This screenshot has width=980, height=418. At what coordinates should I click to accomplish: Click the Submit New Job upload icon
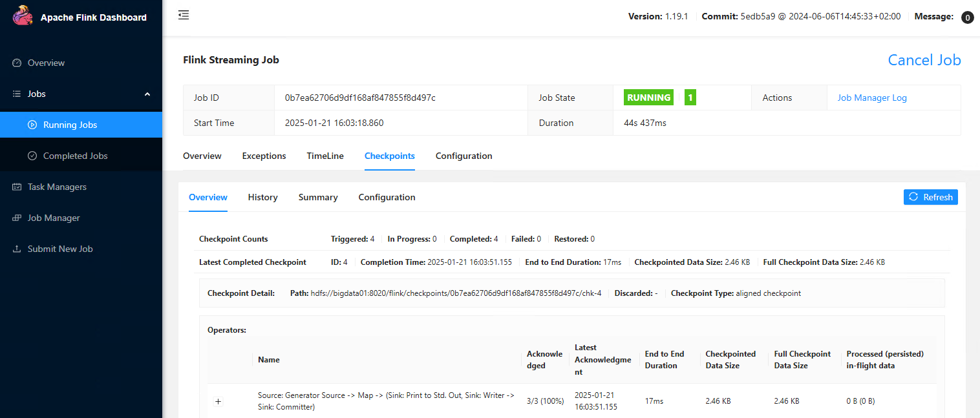17,249
